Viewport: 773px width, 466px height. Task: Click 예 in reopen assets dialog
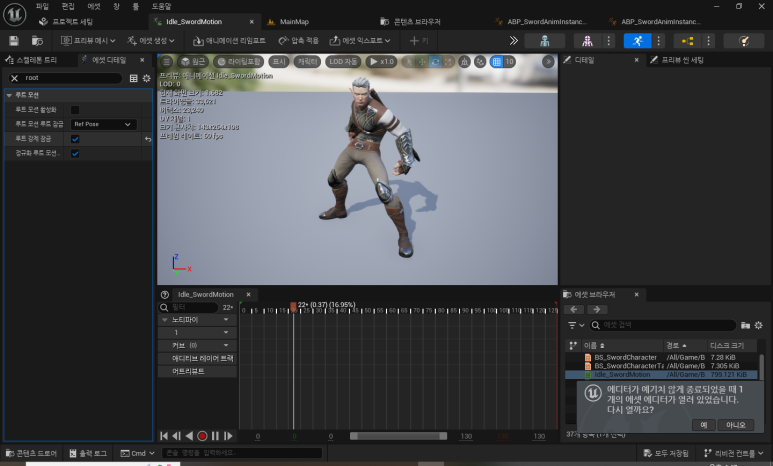tap(703, 425)
